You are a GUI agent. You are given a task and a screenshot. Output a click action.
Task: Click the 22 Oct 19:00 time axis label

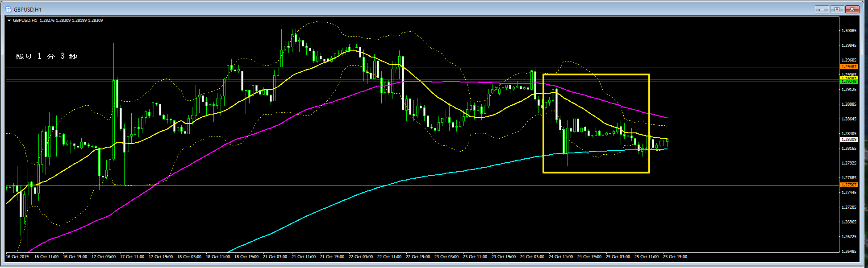(x=418, y=257)
